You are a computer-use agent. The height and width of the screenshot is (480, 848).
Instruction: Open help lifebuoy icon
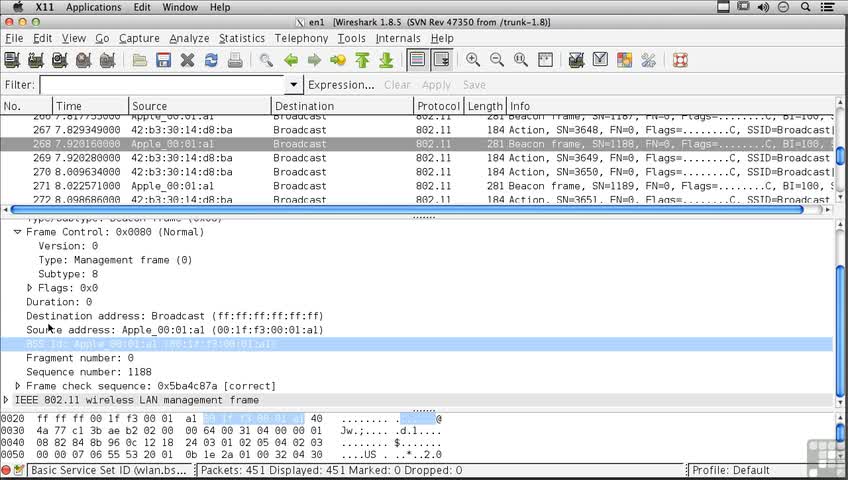click(x=680, y=60)
